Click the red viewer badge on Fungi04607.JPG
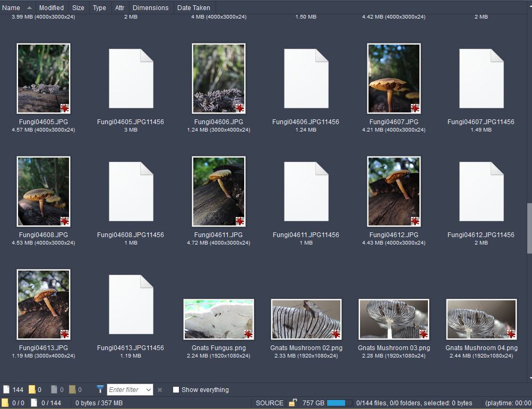This screenshot has width=532, height=409. (x=415, y=108)
